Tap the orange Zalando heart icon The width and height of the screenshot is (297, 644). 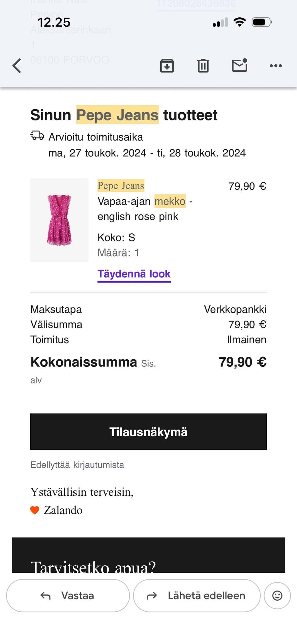click(35, 510)
